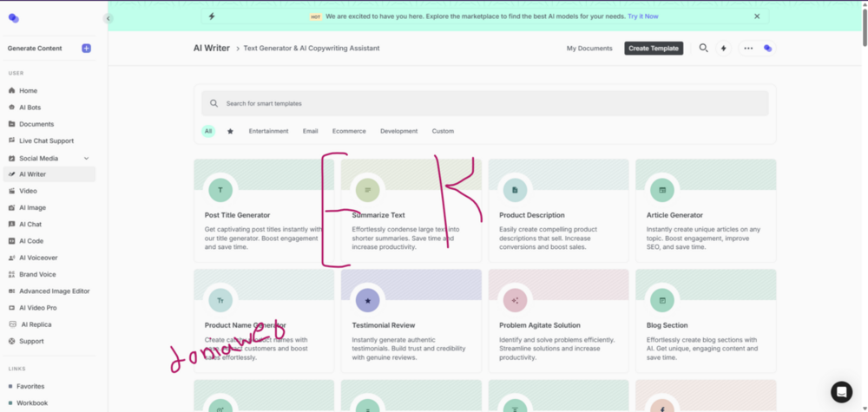
Task: Click the Product Name Generator Tt icon
Action: (x=220, y=300)
